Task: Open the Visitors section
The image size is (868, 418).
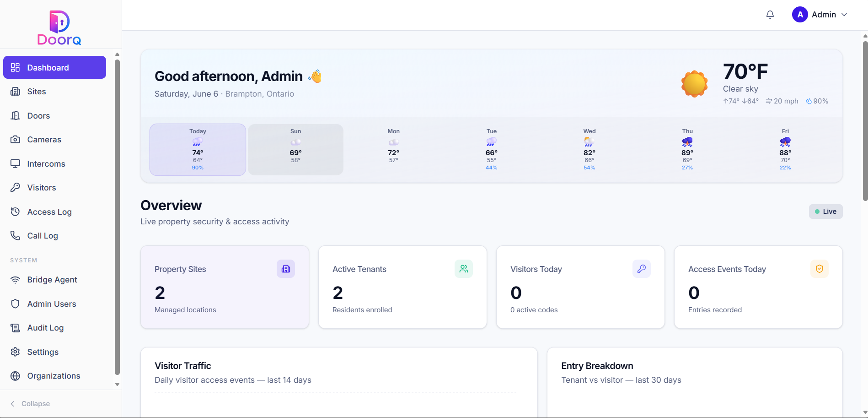Action: 55,188
